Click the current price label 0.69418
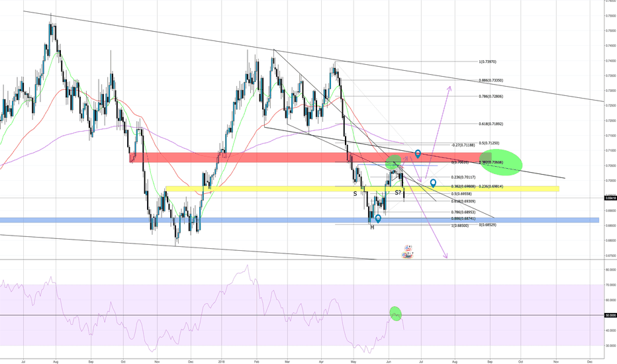This screenshot has width=617, height=364. tap(610, 198)
